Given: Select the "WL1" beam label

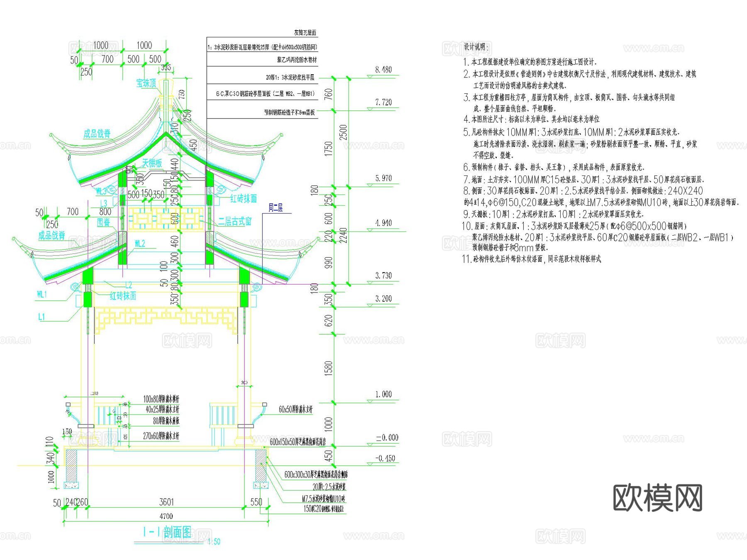Looking at the screenshot, I should tap(42, 294).
